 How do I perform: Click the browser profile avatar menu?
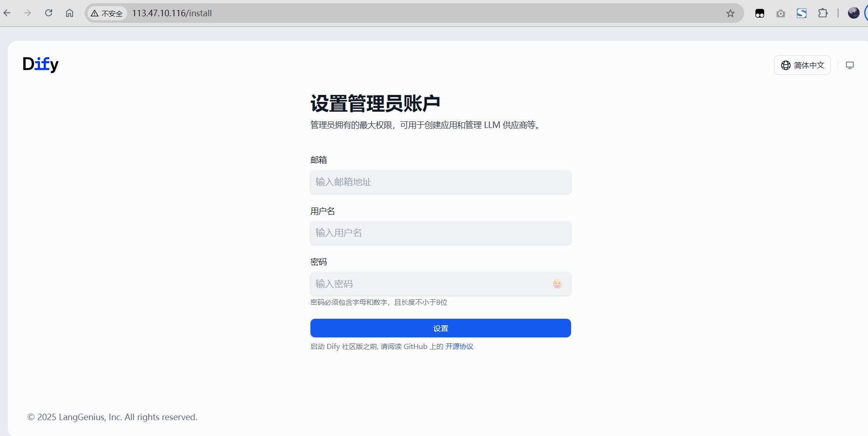point(853,13)
